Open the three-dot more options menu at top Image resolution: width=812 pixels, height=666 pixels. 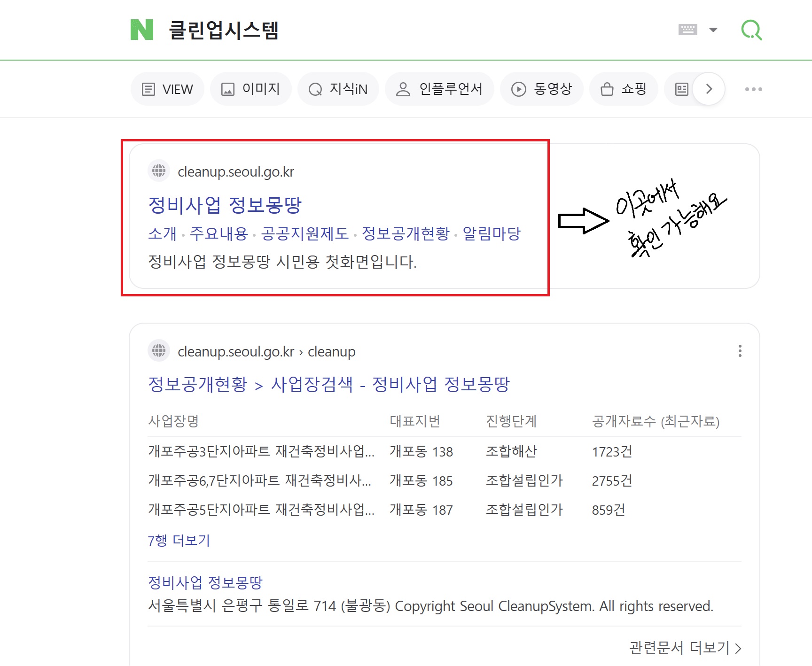point(754,89)
